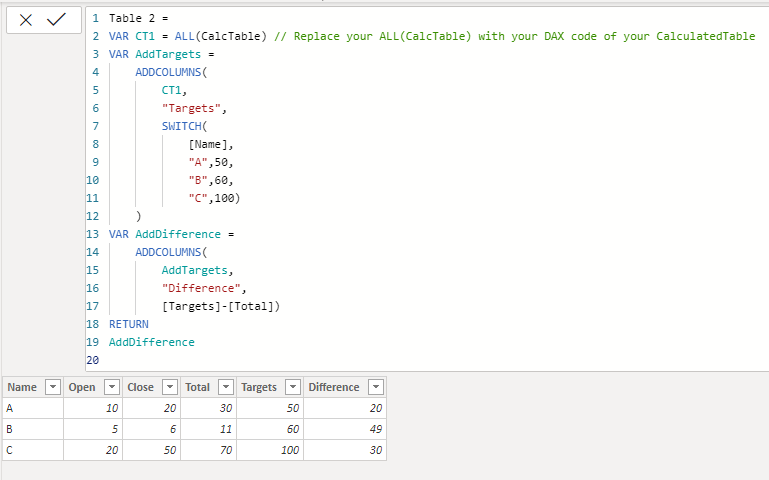The height and width of the screenshot is (480, 769).
Task: Click 'ALL(CalcTable)' in the CT1 definition
Action: click(x=221, y=36)
